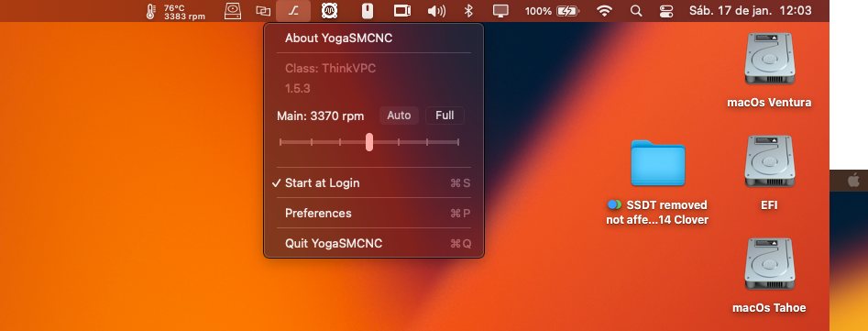
Task: Set fan to Auto mode
Action: coord(399,116)
